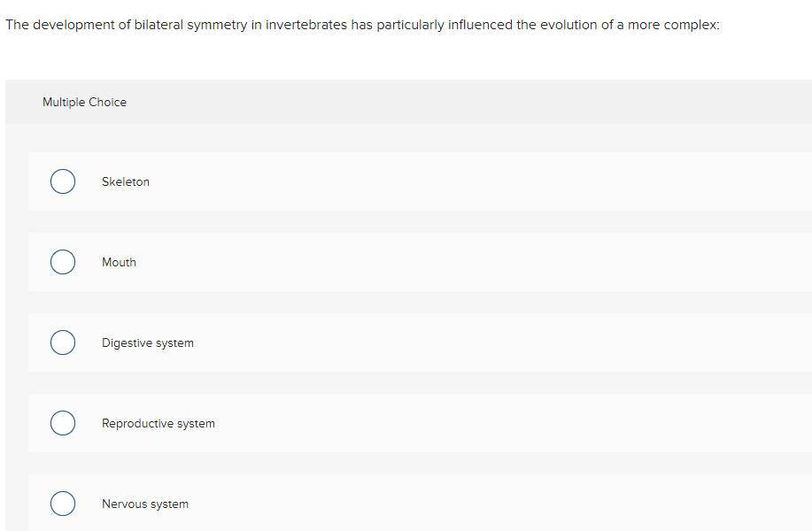
Task: Click the Multiple Choice header label
Action: (x=84, y=102)
